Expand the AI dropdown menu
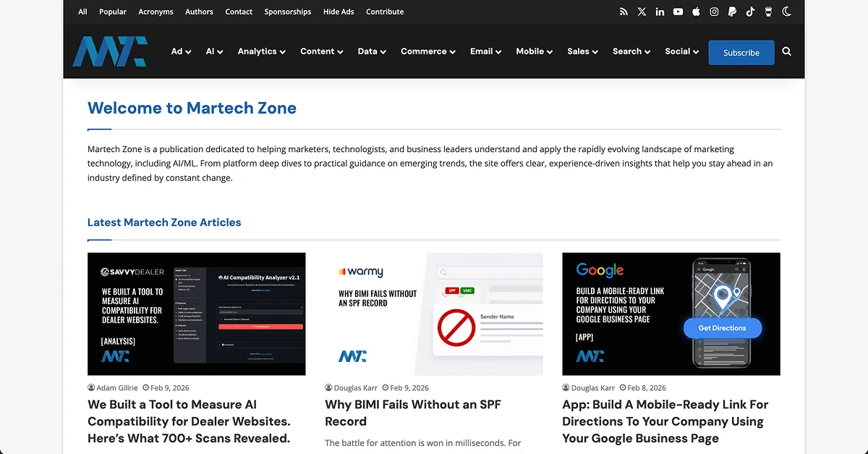 tap(214, 51)
